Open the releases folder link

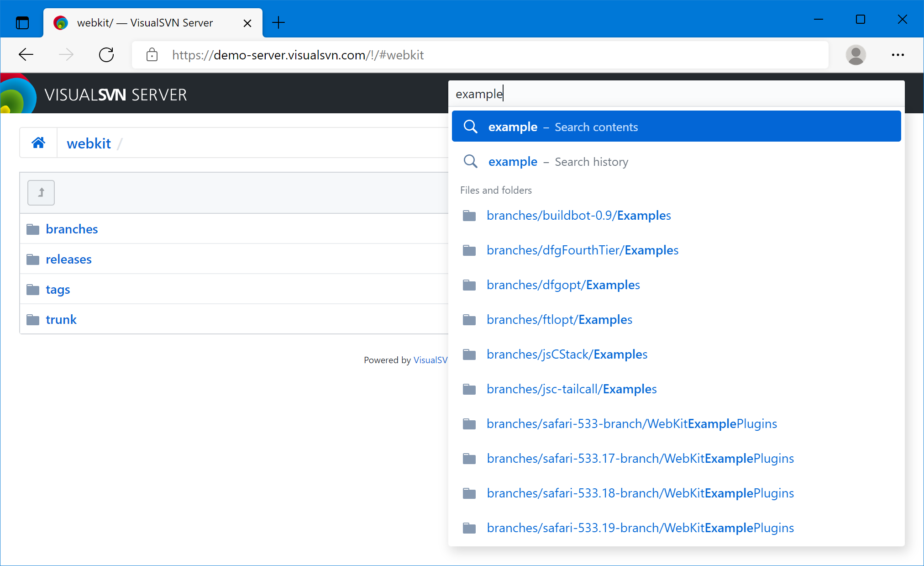[x=68, y=259]
